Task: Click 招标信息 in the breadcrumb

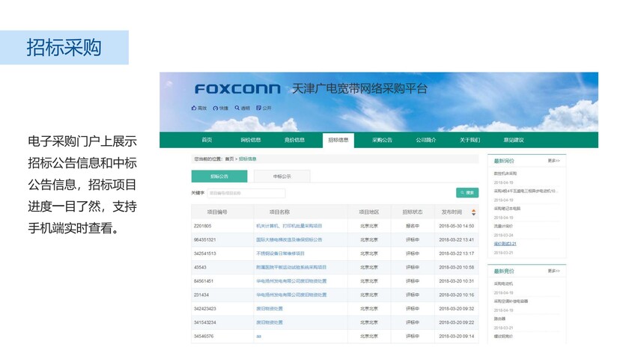Action: click(247, 159)
